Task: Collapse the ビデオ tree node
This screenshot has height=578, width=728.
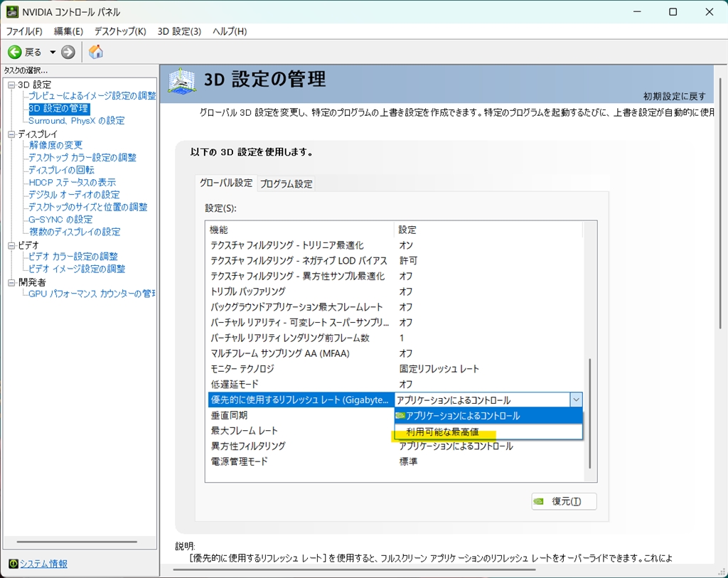Action: (x=11, y=245)
